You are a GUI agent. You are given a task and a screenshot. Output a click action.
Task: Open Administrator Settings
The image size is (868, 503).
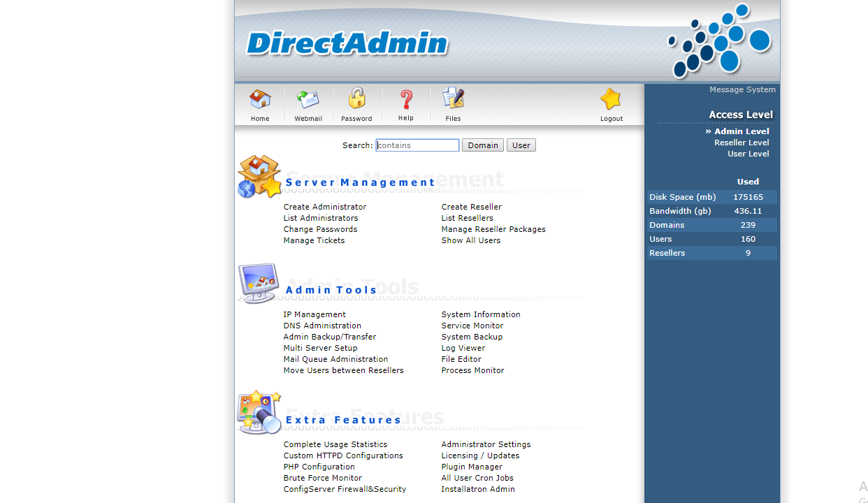pyautogui.click(x=486, y=444)
